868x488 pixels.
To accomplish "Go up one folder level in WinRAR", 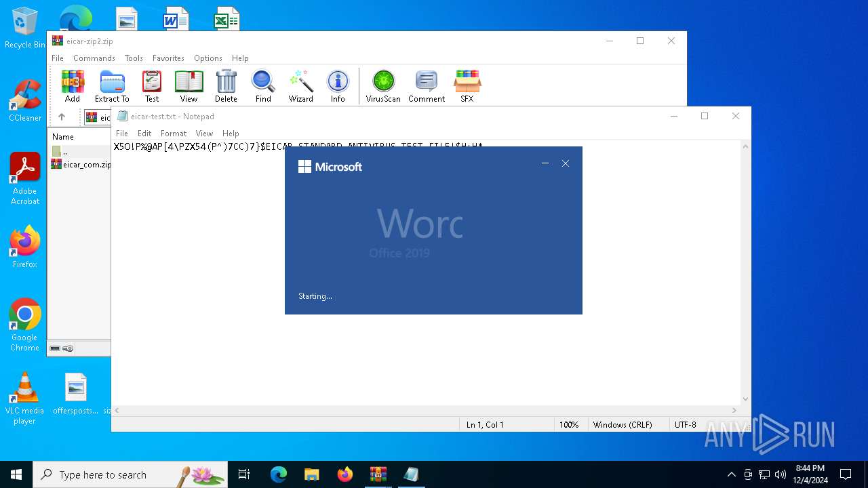I will (62, 117).
